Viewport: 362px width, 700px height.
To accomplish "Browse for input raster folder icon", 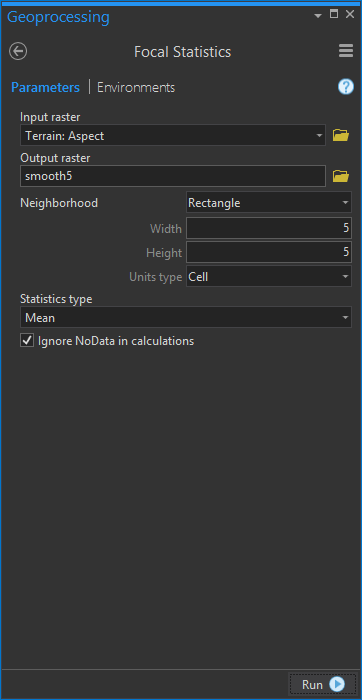I will coord(341,135).
